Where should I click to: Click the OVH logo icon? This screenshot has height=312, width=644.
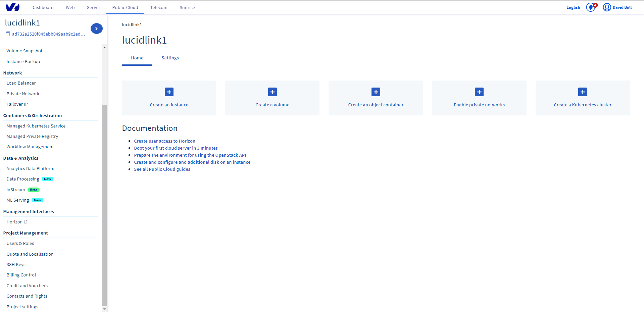point(13,7)
